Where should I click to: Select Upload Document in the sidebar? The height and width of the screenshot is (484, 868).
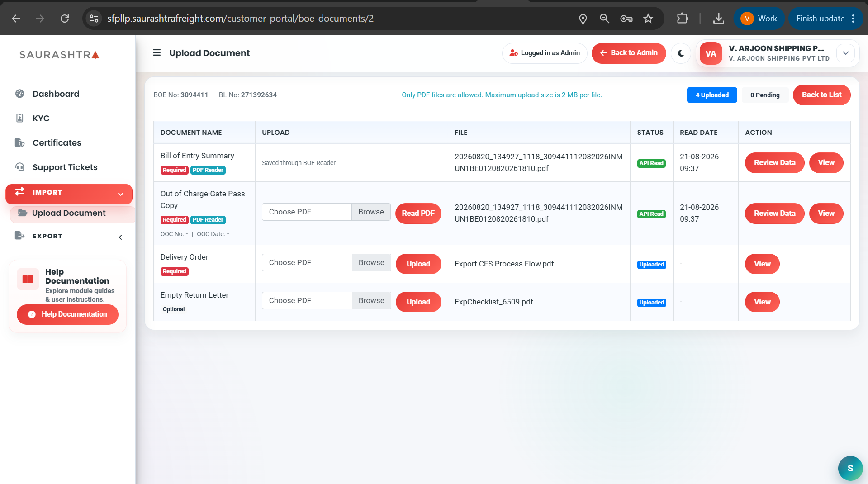tap(72, 213)
